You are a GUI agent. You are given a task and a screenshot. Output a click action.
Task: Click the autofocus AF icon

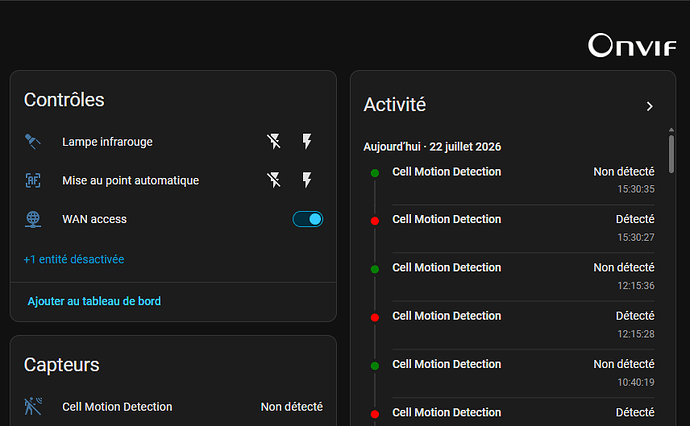pyautogui.click(x=33, y=180)
